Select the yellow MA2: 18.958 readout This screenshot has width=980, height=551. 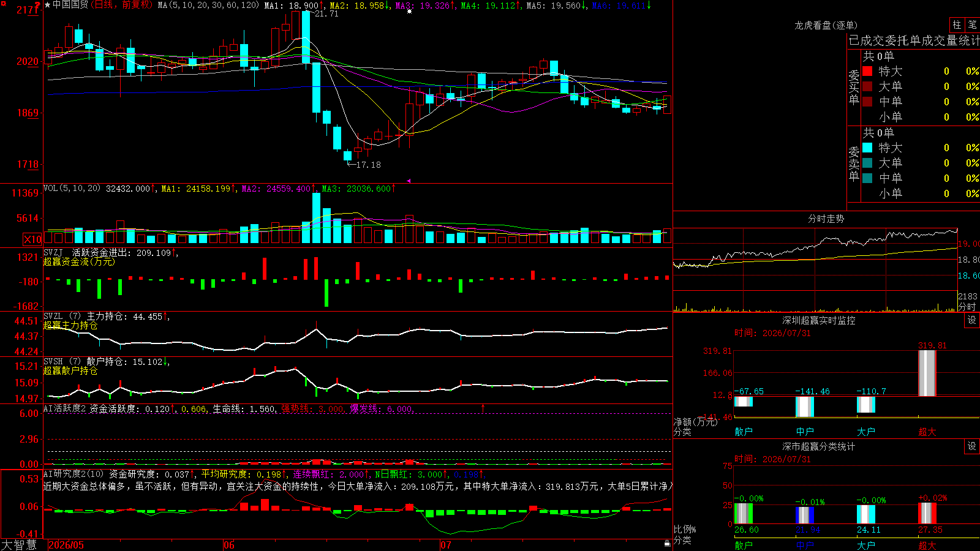[x=357, y=5]
